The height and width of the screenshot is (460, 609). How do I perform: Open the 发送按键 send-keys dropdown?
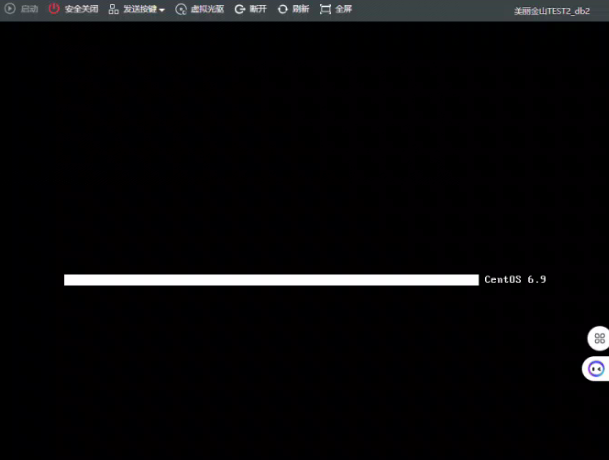137,9
